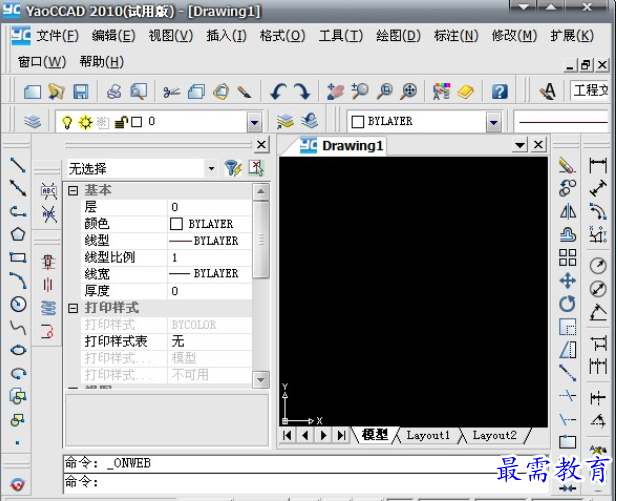Select the Polygon drawing tool
The height and width of the screenshot is (501, 618).
[x=18, y=235]
